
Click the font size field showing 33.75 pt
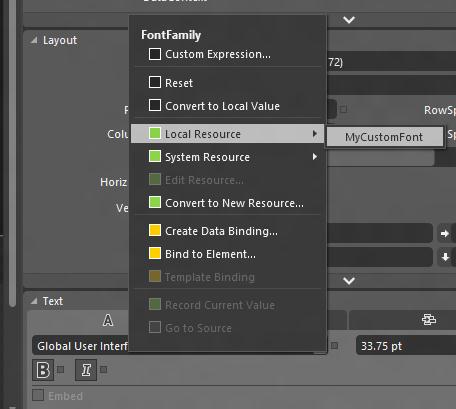[406, 346]
